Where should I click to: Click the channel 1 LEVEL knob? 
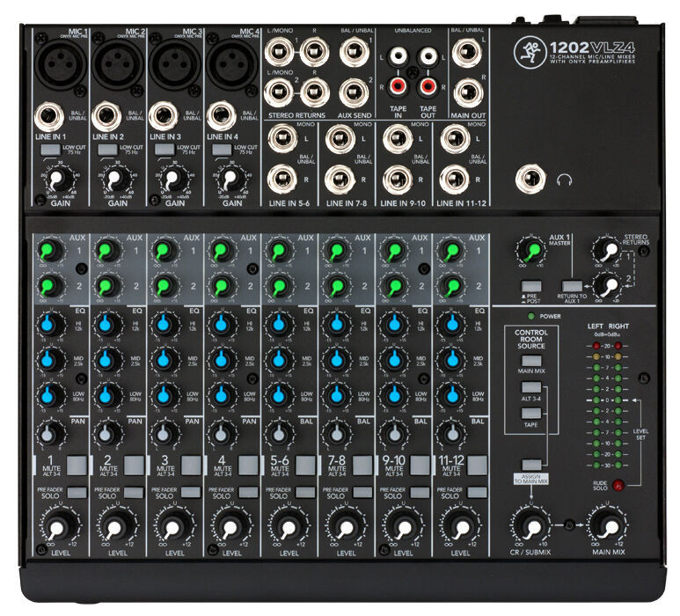(59, 527)
